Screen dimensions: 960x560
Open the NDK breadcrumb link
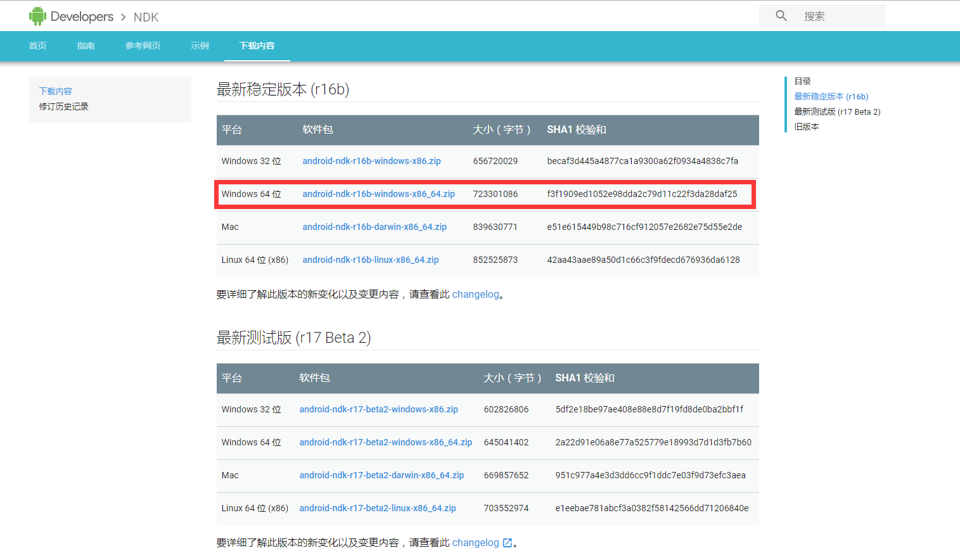coord(146,17)
